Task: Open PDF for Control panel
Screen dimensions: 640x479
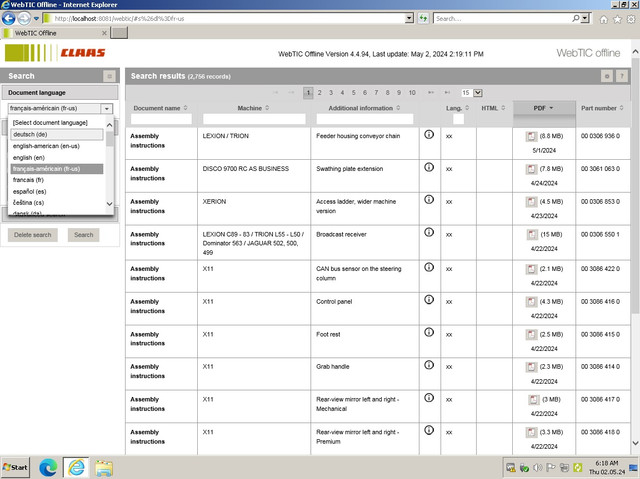Action: [531, 302]
